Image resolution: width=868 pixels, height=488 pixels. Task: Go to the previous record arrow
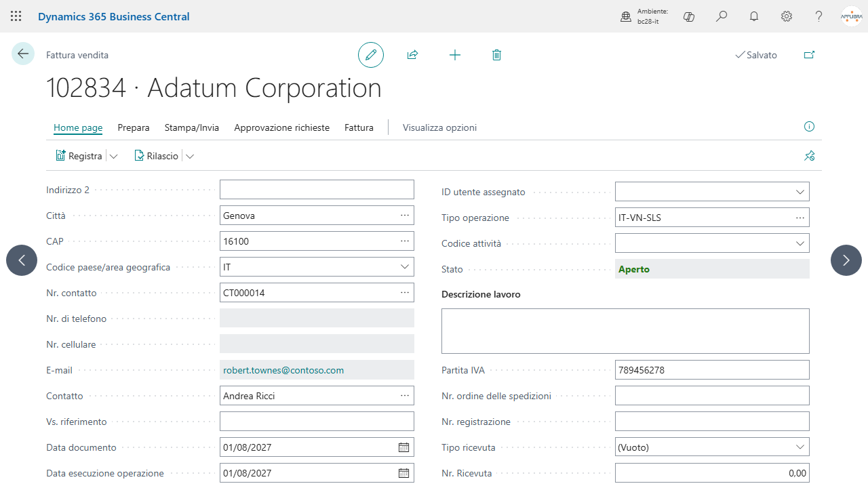22,260
